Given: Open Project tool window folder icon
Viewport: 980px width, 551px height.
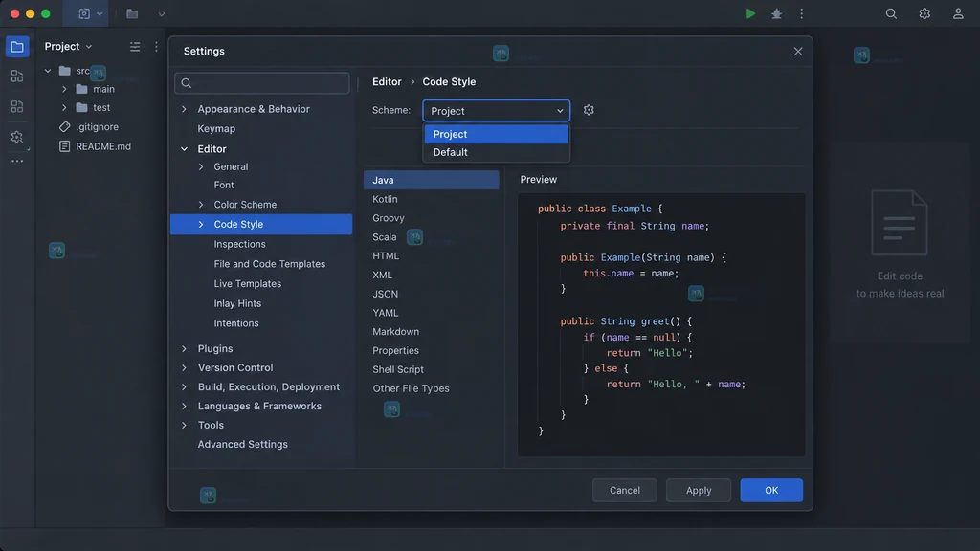Looking at the screenshot, I should (x=17, y=47).
